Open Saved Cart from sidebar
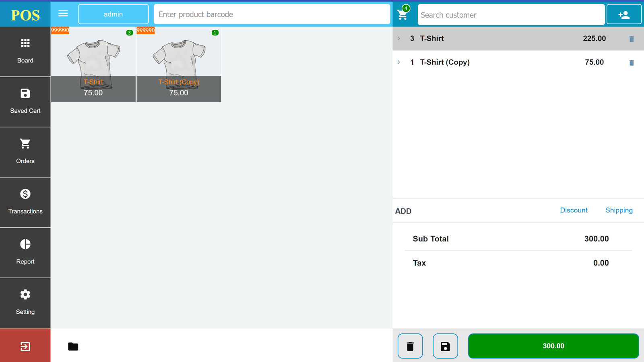 25,102
